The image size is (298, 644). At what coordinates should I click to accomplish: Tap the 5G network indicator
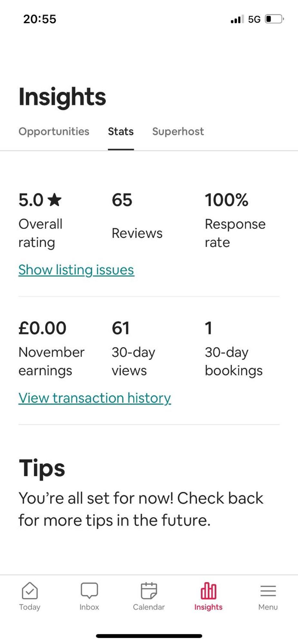coord(254,19)
